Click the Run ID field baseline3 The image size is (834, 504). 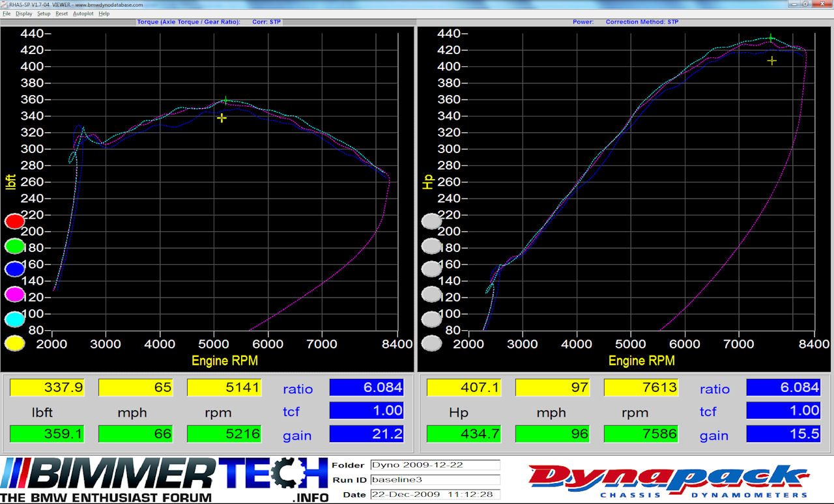[435, 480]
